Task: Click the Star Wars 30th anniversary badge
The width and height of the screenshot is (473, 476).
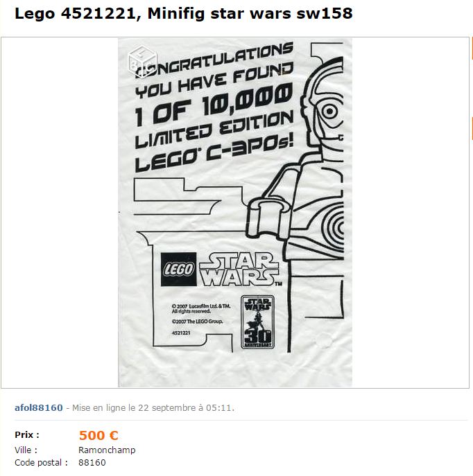Action: tap(257, 321)
